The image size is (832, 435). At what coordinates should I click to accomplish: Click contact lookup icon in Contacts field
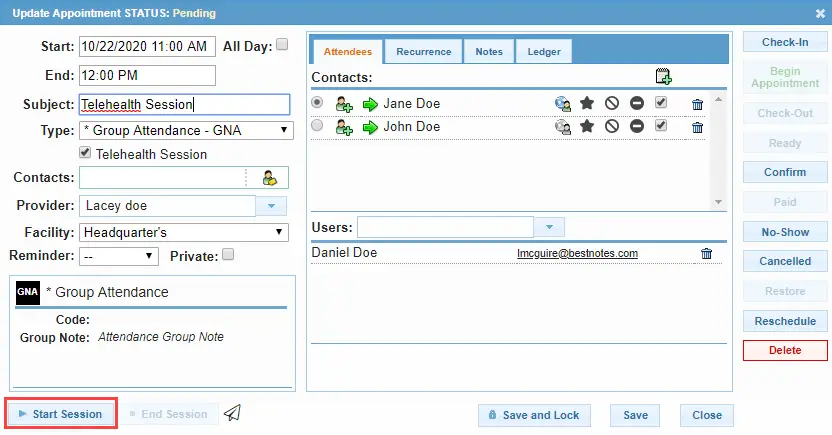pos(270,178)
